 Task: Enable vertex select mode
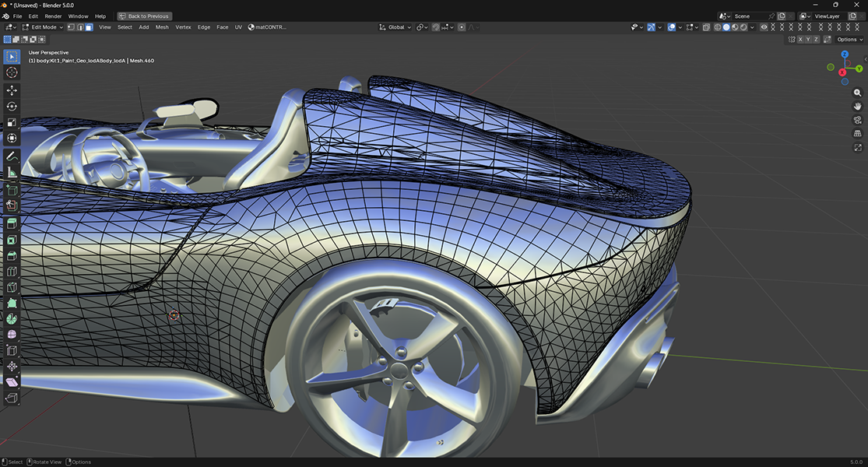pos(72,27)
